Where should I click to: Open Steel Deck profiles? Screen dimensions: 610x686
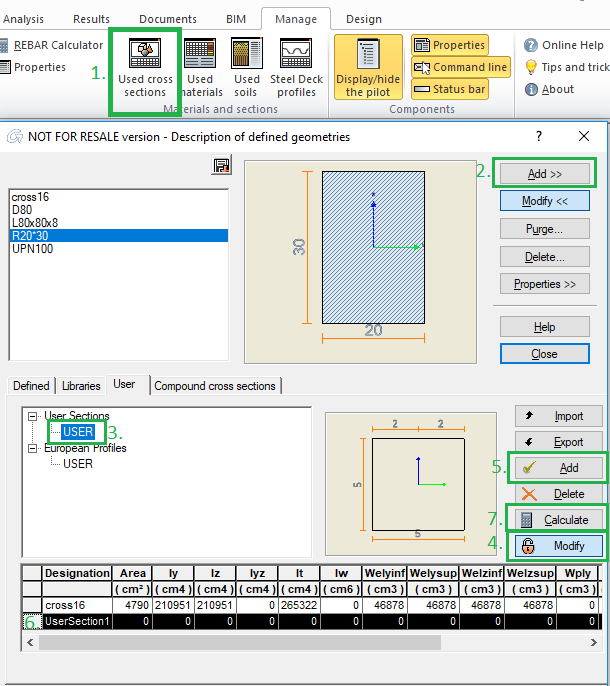295,67
